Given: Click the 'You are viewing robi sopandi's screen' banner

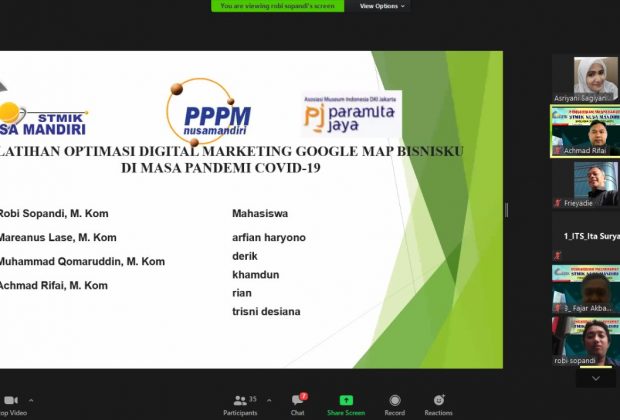Looking at the screenshot, I should pyautogui.click(x=277, y=6).
